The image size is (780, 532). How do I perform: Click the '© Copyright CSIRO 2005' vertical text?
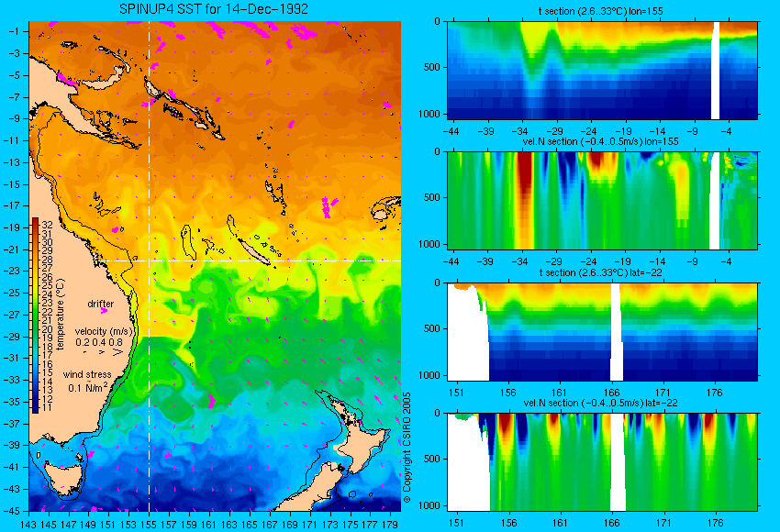tap(407, 448)
